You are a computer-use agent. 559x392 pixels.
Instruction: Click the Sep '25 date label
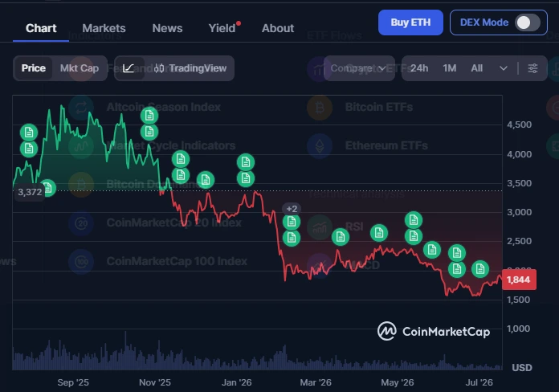(x=73, y=382)
